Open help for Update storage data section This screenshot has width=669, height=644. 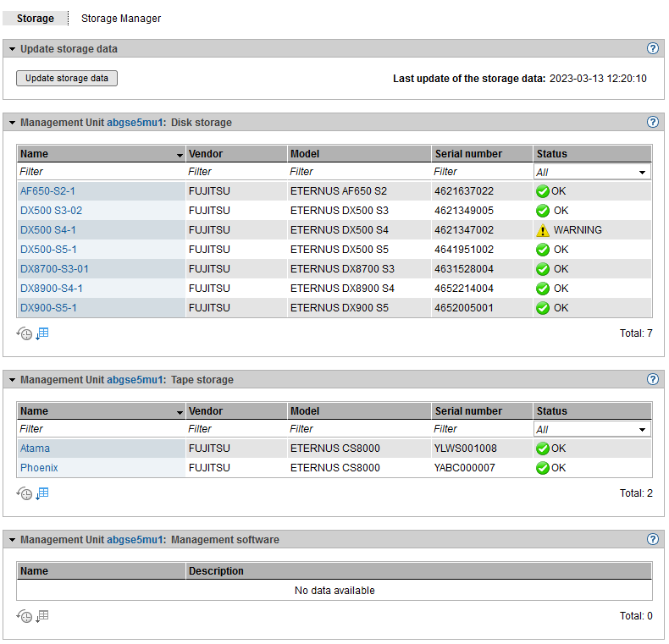pos(652,49)
